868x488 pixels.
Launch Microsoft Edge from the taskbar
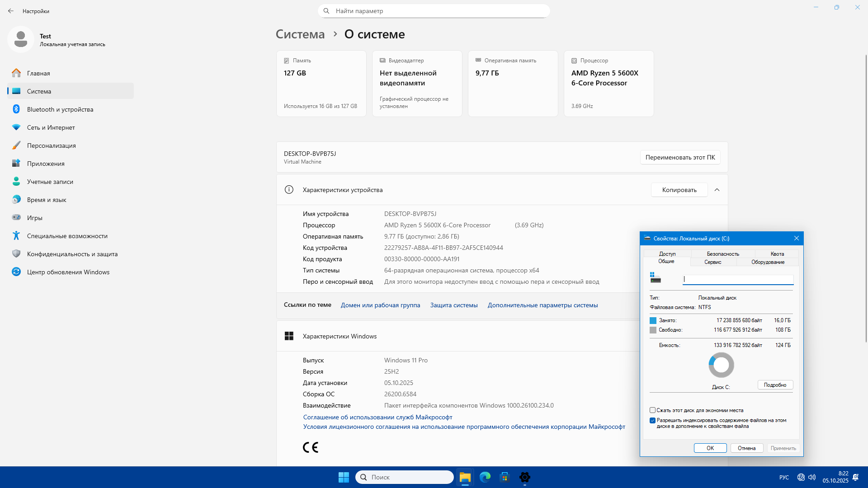click(485, 477)
